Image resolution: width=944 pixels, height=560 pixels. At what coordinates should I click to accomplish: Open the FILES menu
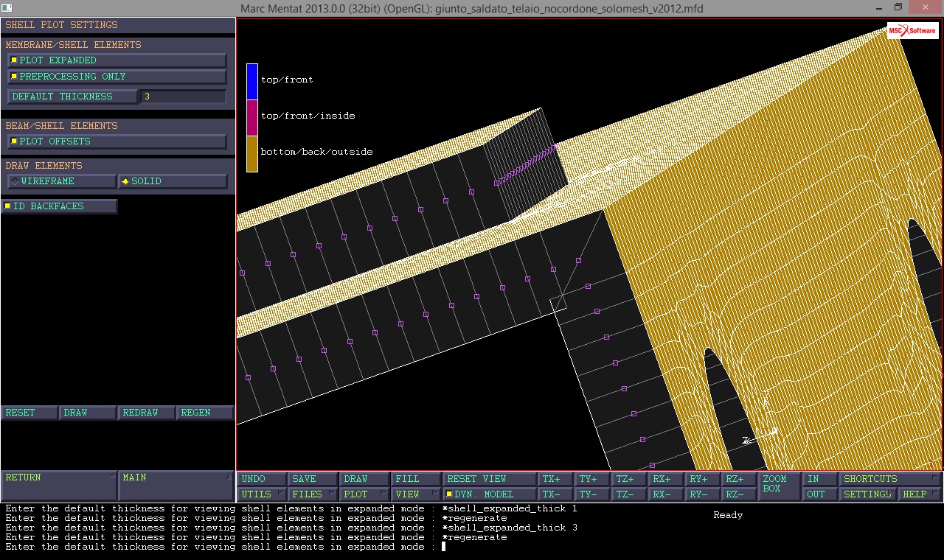(313, 494)
